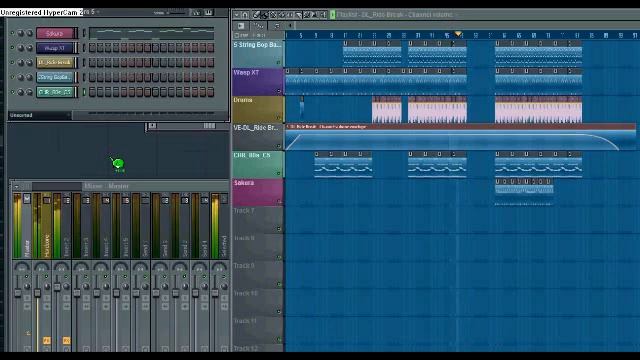Open the CHR_80s_C5 channel button
Image resolution: width=640 pixels, height=360 pixels.
pyautogui.click(x=55, y=92)
